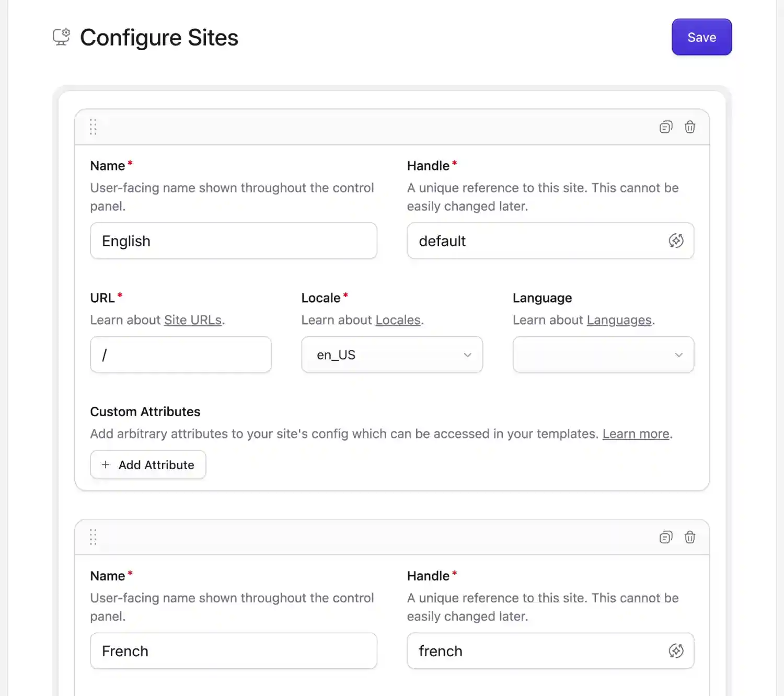
Task: Delete the English site using trash icon
Action: tap(689, 127)
